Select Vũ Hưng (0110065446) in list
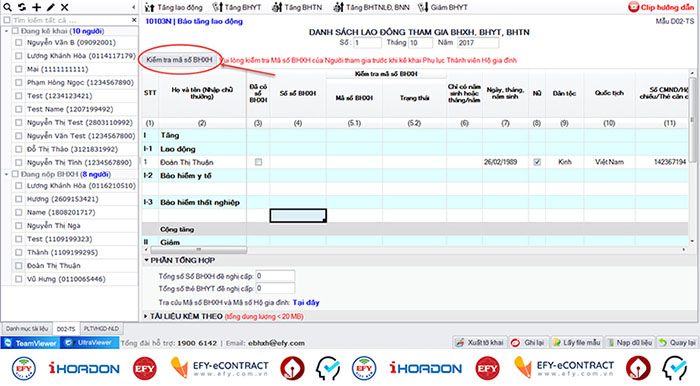The width and height of the screenshot is (700, 386). click(66, 279)
